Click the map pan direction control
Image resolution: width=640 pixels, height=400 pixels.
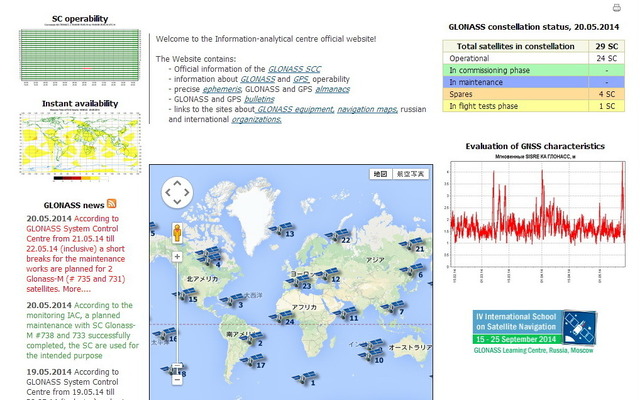[177, 192]
